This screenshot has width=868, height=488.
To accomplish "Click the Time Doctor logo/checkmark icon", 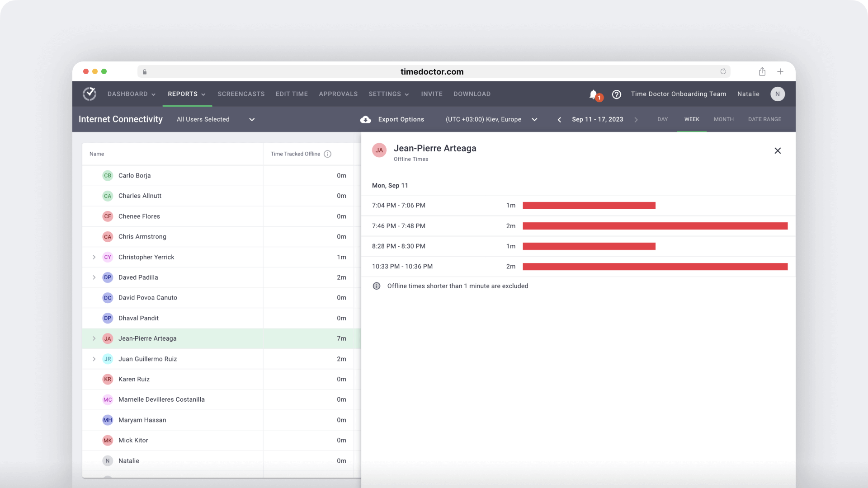I will (90, 94).
